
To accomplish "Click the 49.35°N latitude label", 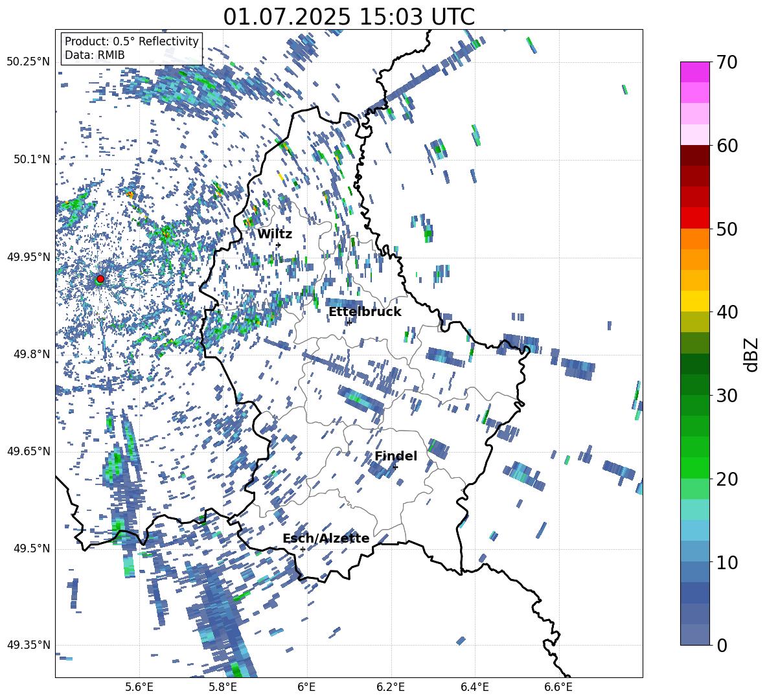I will [29, 645].
